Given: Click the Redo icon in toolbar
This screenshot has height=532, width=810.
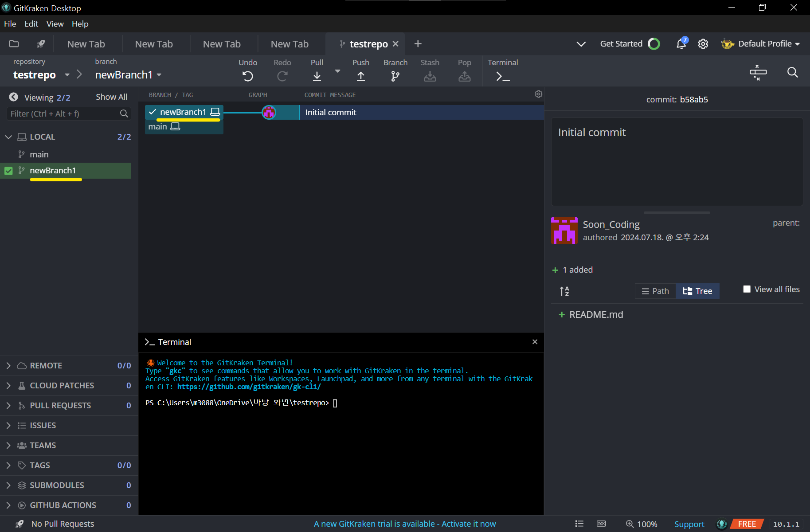Looking at the screenshot, I should (282, 76).
